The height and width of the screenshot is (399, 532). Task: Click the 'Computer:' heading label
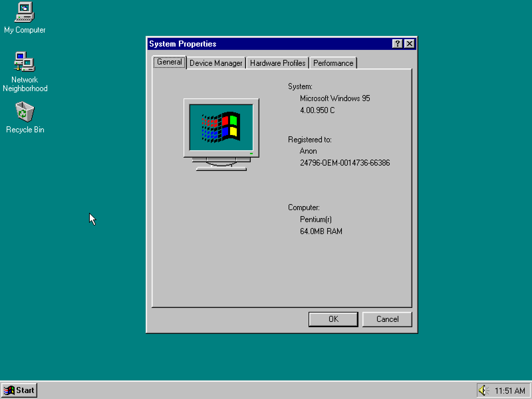(304, 207)
